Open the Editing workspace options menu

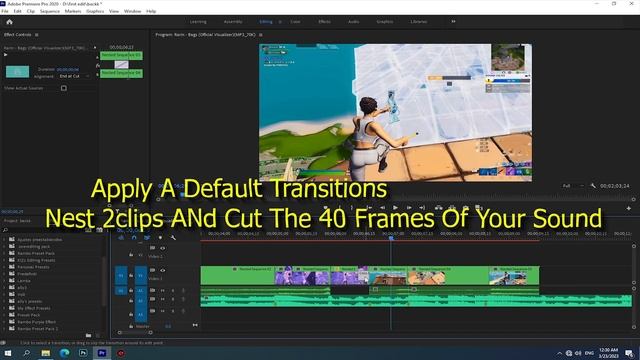click(x=280, y=22)
